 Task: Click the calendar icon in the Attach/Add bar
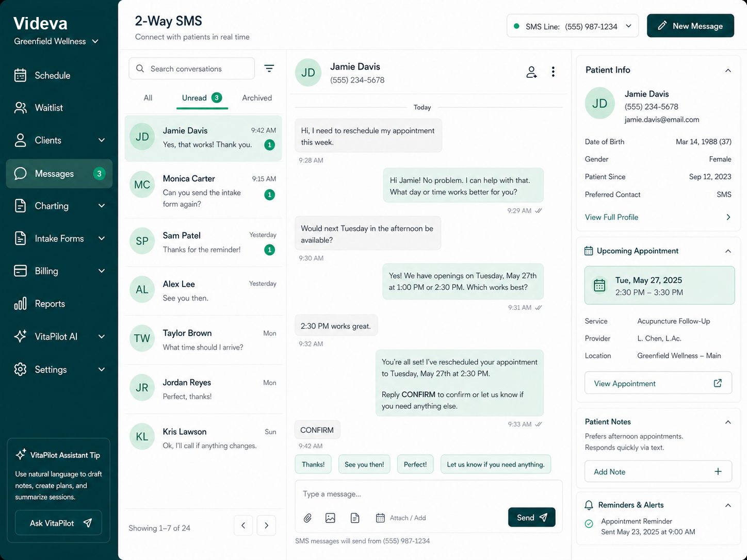pyautogui.click(x=380, y=518)
